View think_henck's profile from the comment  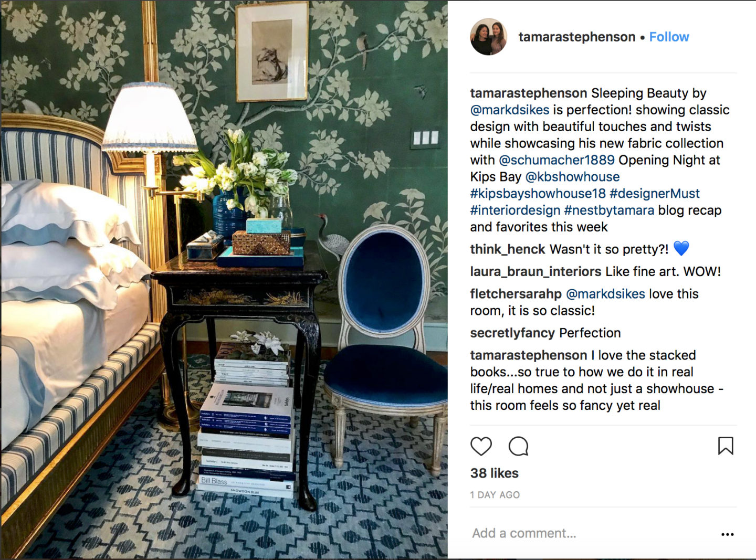click(x=508, y=249)
